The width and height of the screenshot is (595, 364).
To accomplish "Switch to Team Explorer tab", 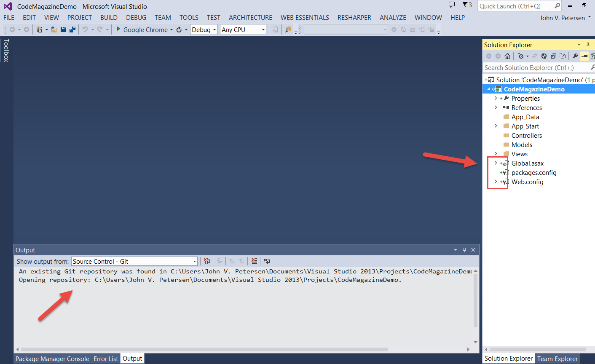I will 557,359.
